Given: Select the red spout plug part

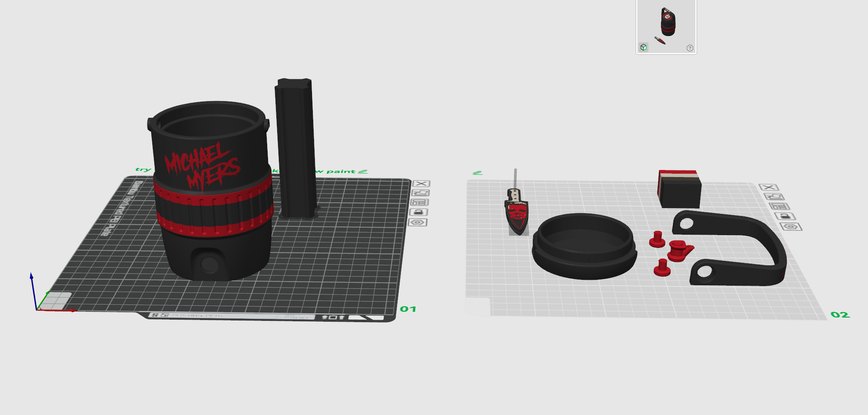Looking at the screenshot, I should pyautogui.click(x=680, y=251).
